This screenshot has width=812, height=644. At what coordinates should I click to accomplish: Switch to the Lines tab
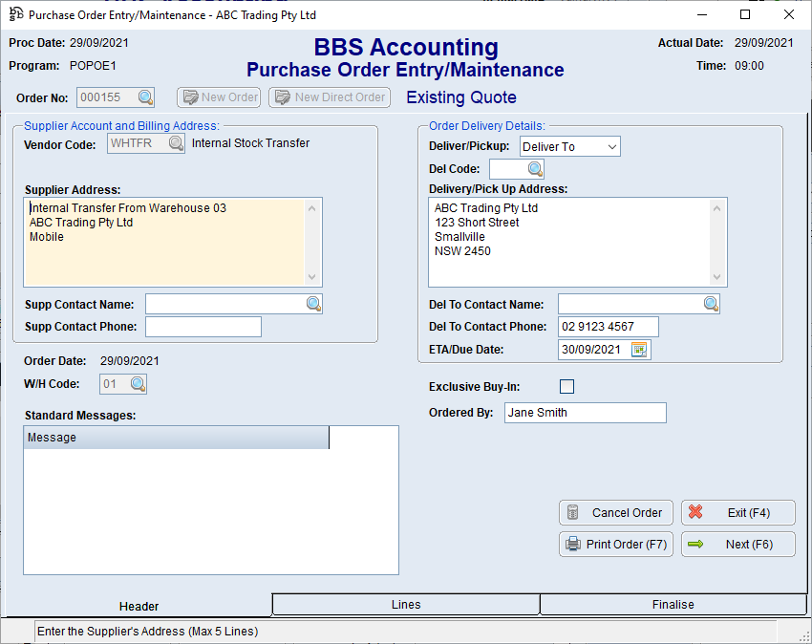pyautogui.click(x=406, y=604)
